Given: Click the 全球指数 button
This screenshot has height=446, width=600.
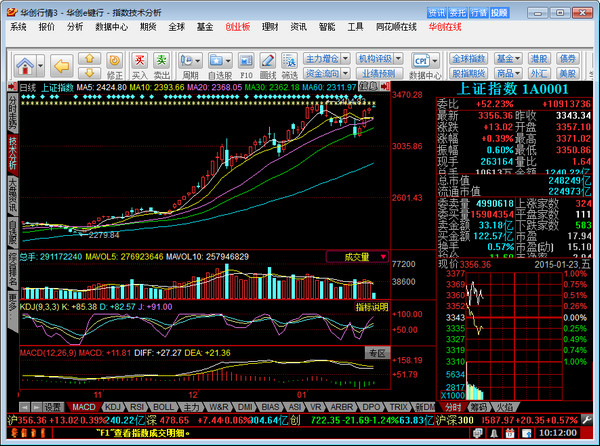Looking at the screenshot, I should (x=468, y=59).
